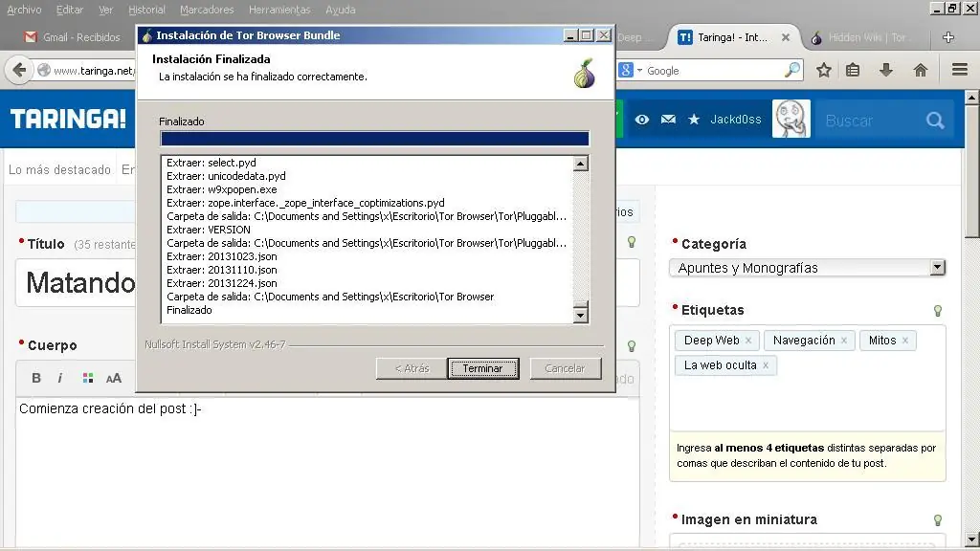The height and width of the screenshot is (551, 980).
Task: Open the Categoría dropdown
Action: (x=807, y=268)
